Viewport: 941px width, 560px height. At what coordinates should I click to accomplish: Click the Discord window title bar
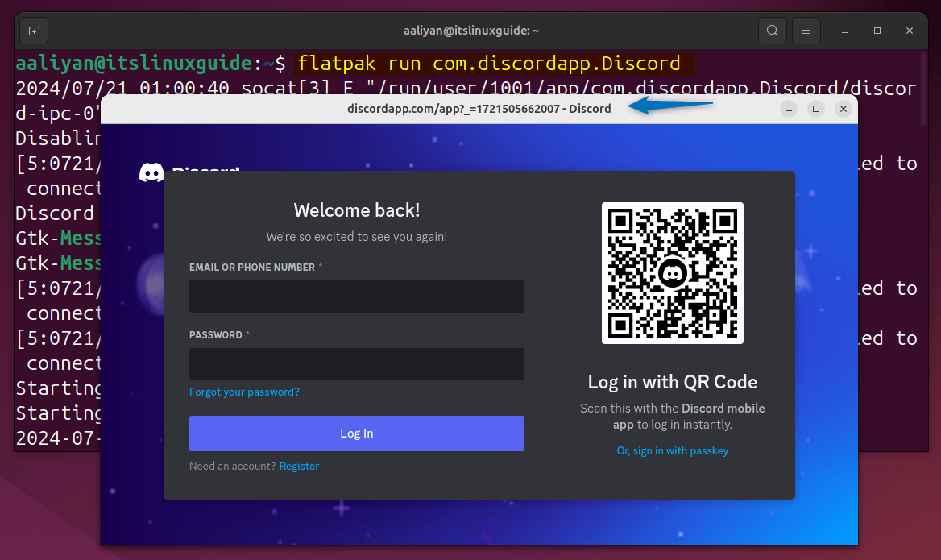(479, 108)
